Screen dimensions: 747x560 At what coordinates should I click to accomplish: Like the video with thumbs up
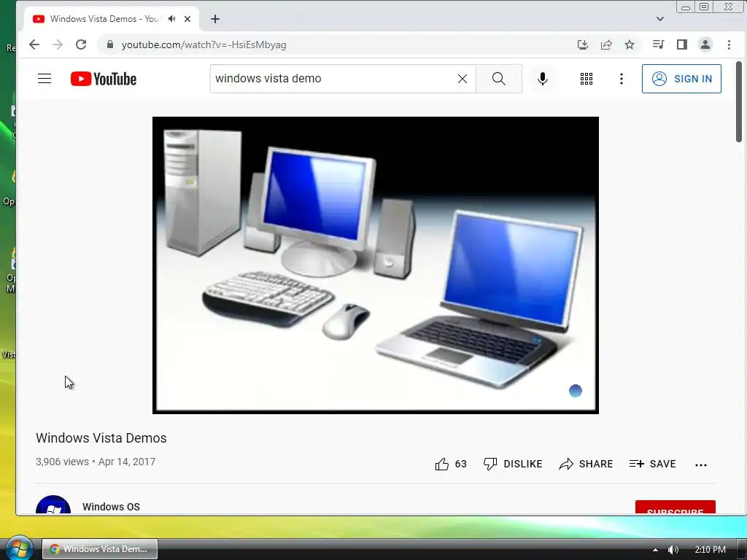(x=451, y=464)
